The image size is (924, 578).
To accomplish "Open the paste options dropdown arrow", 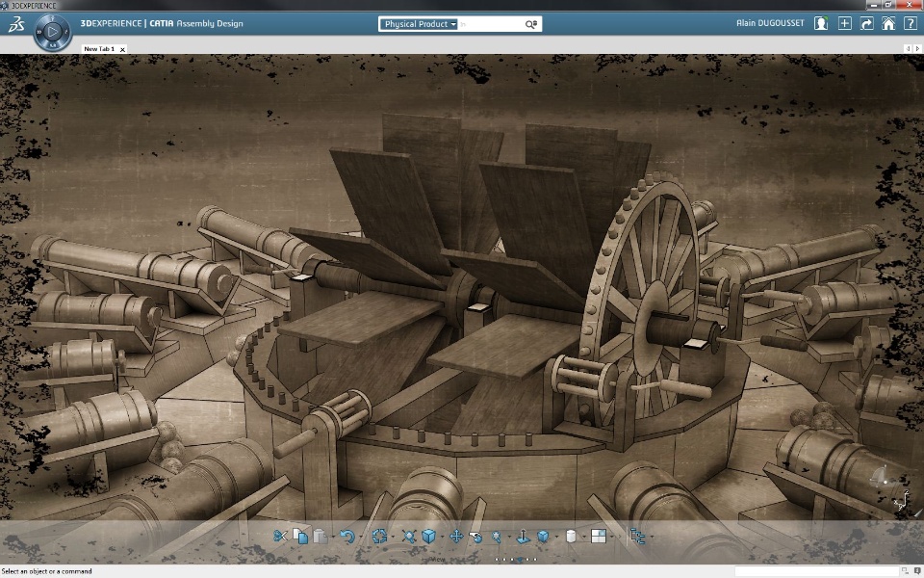I will click(334, 537).
